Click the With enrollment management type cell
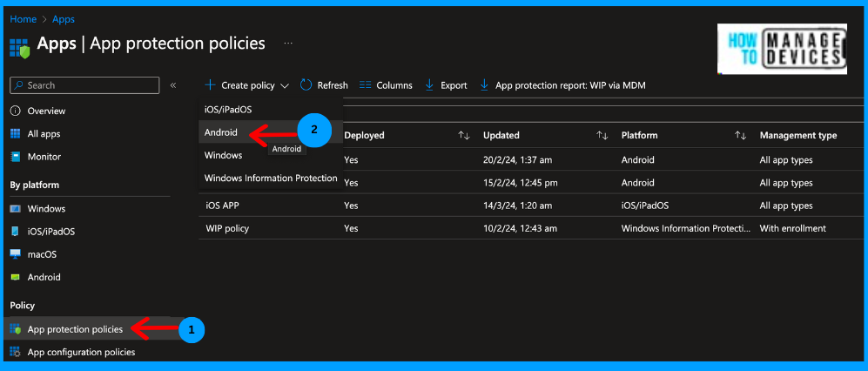The height and width of the screenshot is (371, 868). point(791,228)
